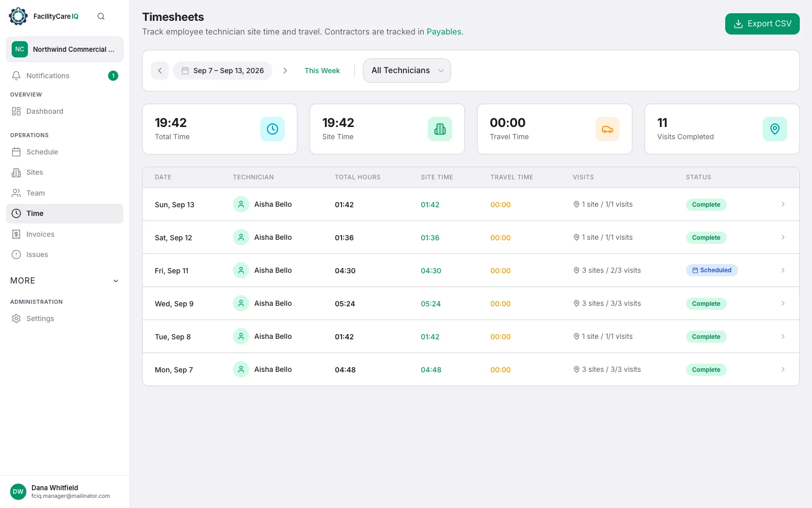
Task: Go to Sites in sidebar
Action: click(64, 172)
